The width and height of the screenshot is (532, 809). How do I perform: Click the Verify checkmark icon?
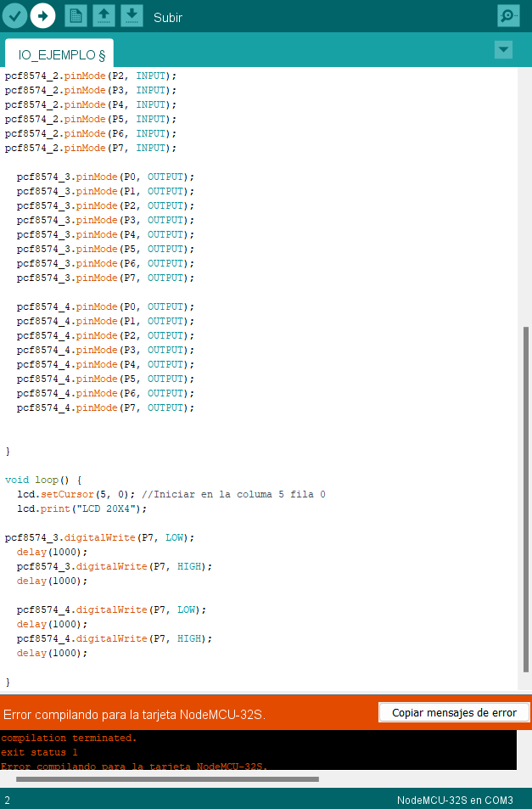[x=15, y=16]
